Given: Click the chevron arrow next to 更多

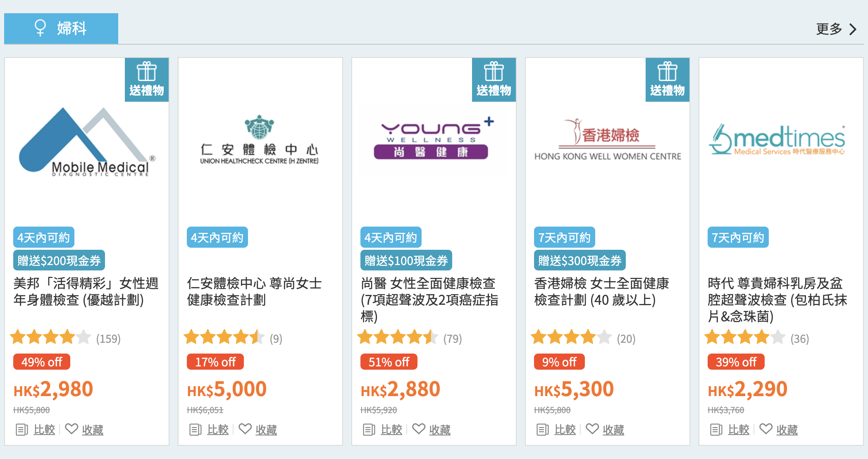Looking at the screenshot, I should pyautogui.click(x=853, y=29).
